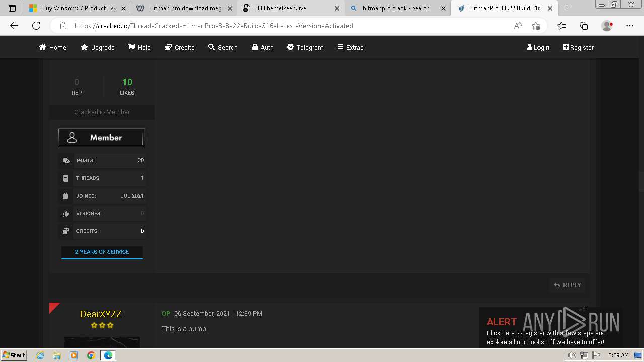Screen dimensions: 644x362
Task: Click the taskbar clock 2:09 AM
Action: [618, 355]
